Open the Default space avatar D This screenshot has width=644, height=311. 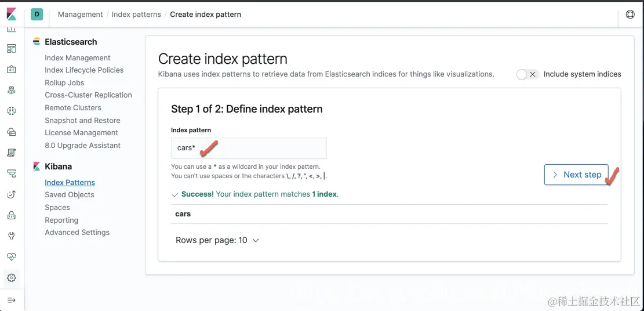(x=37, y=15)
